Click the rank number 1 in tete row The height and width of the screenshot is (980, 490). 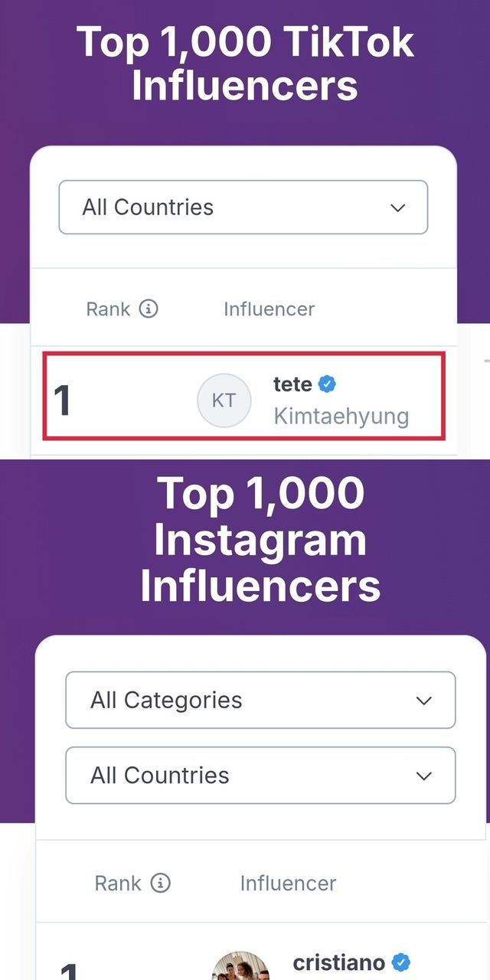click(62, 400)
